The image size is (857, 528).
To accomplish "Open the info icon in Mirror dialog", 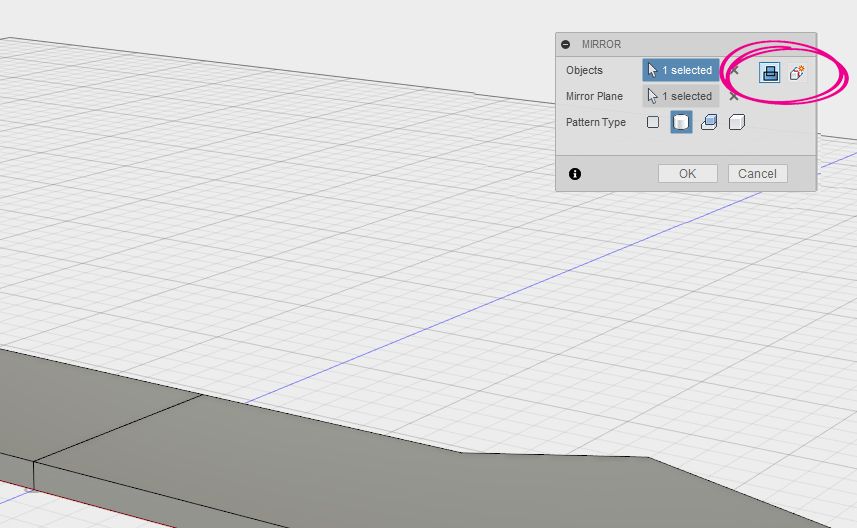I will 574,174.
